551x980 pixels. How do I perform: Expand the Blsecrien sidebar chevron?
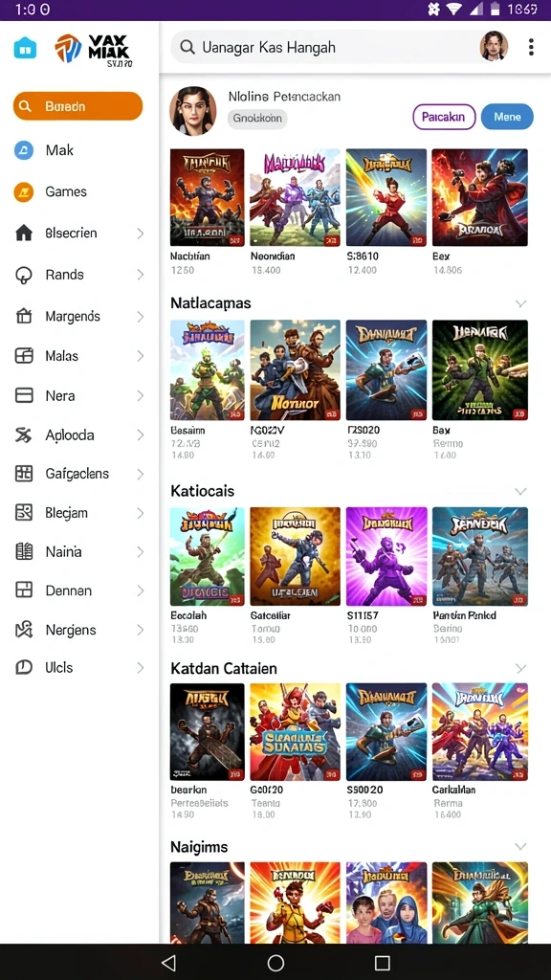coord(141,234)
